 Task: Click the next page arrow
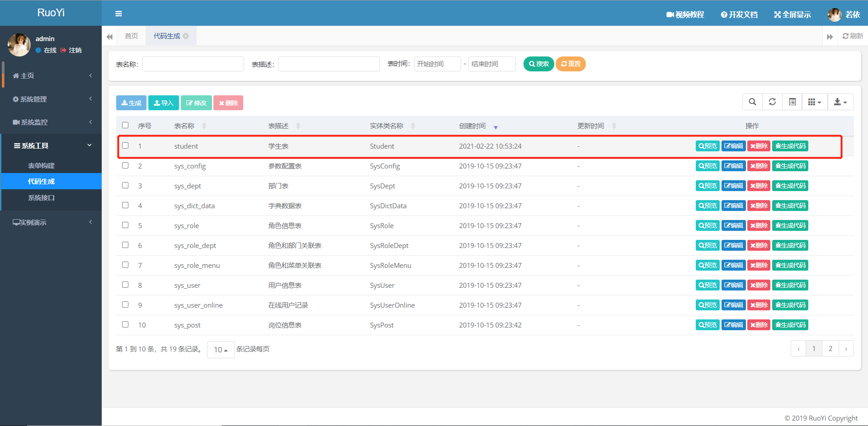tap(846, 348)
